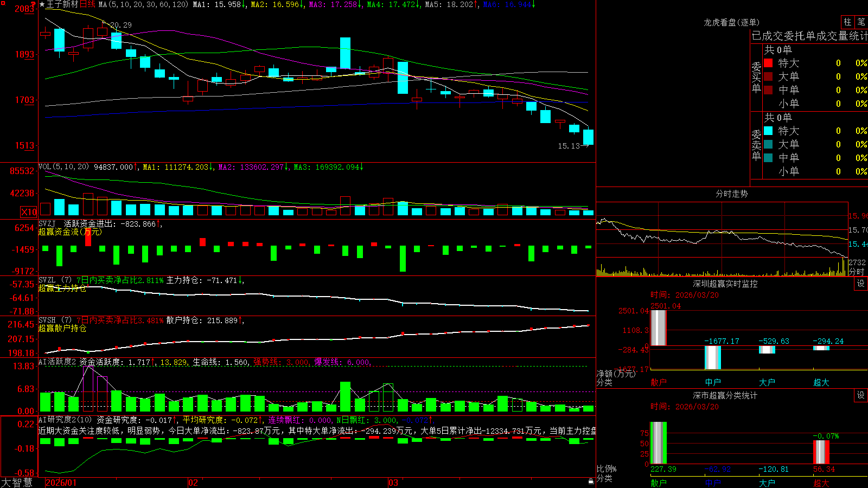
Task: Click the 散户 bar labeled 2501.04
Action: point(659,328)
